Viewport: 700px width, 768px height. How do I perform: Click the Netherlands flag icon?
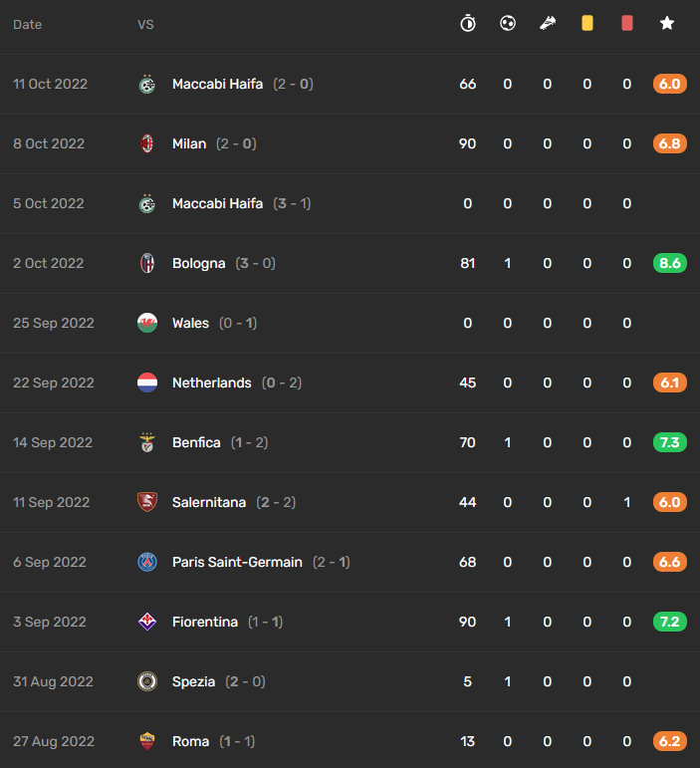(x=147, y=383)
